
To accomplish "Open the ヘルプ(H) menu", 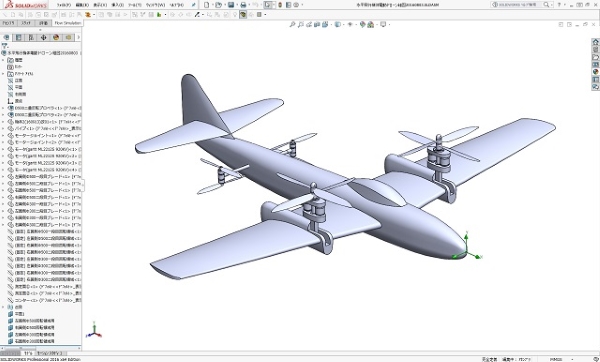I will point(176,5).
